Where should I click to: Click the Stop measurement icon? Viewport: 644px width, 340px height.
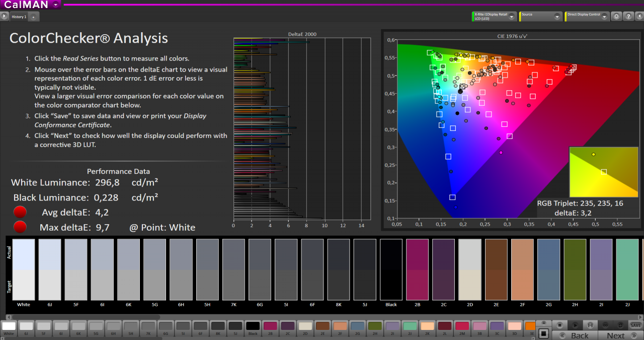[x=559, y=325]
